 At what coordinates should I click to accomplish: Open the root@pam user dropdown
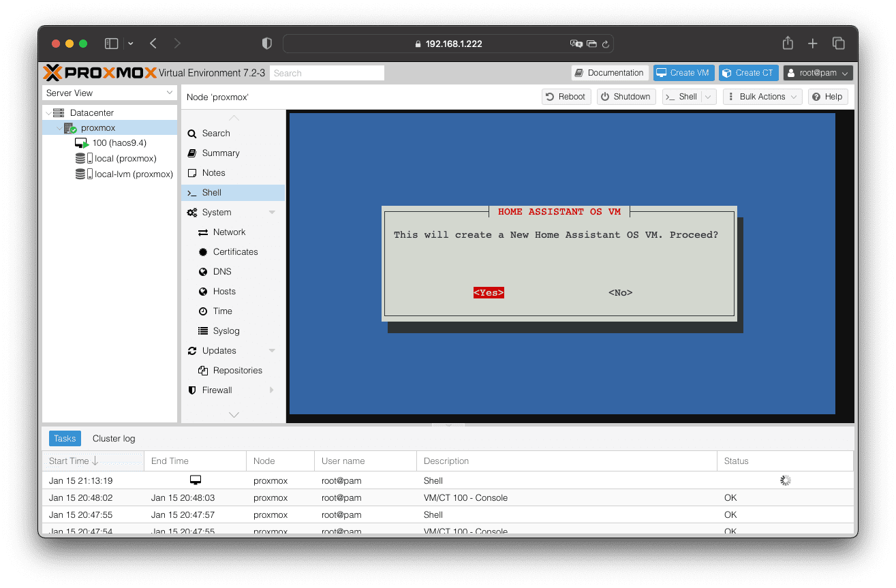818,73
